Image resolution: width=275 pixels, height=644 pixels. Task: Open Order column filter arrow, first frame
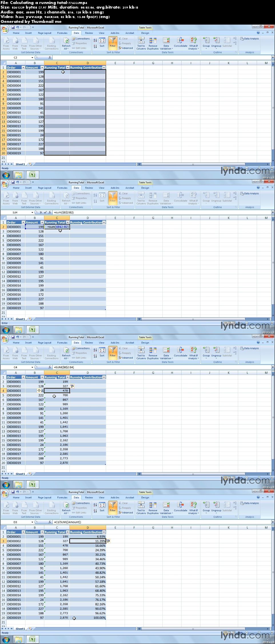click(x=23, y=68)
